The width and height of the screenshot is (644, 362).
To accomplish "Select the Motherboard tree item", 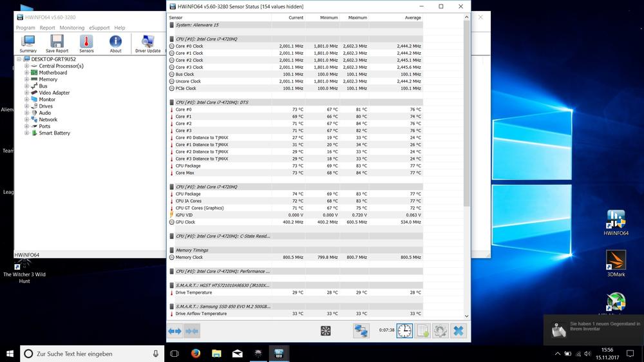I will coord(53,73).
